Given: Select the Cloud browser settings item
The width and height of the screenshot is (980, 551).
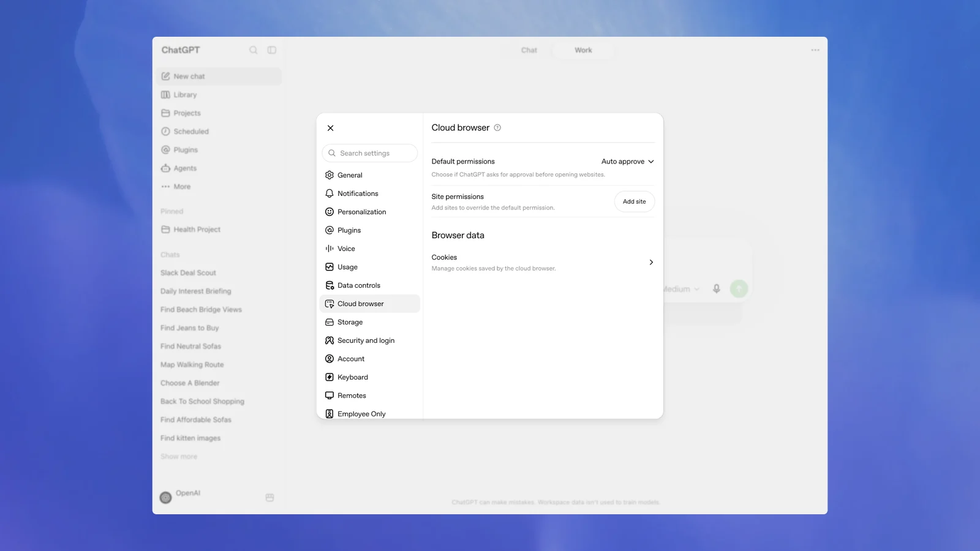Looking at the screenshot, I should [369, 304].
